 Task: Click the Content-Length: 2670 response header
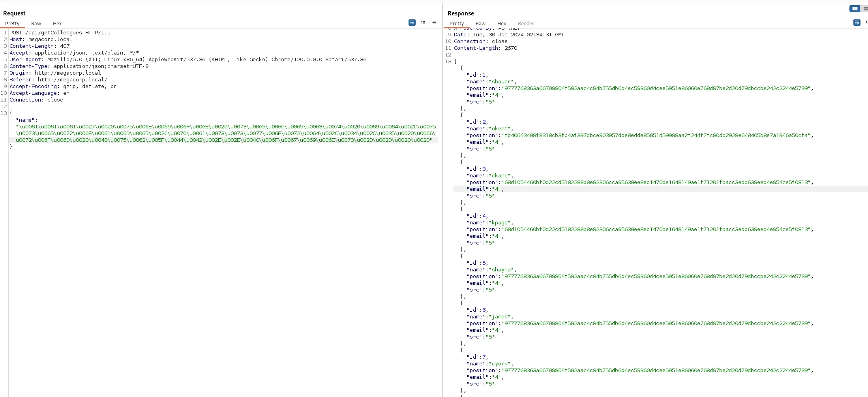click(x=486, y=48)
